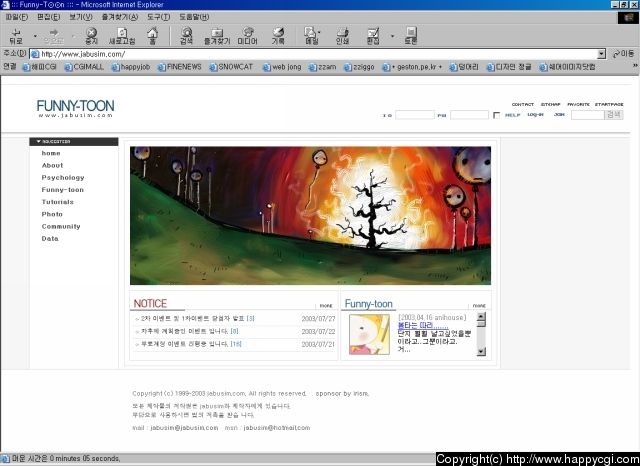The width and height of the screenshot is (640, 466).
Task: Click the HELP link by the login
Action: (513, 115)
